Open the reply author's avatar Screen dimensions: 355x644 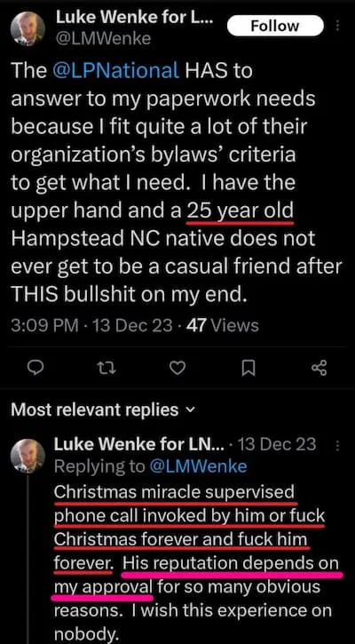28,456
